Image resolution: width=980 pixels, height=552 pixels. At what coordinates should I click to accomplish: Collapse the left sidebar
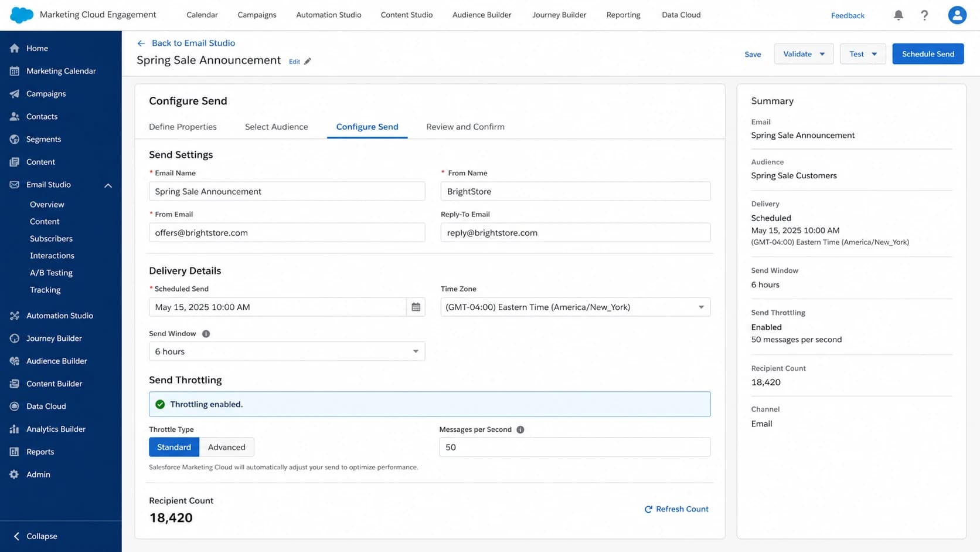tap(35, 536)
